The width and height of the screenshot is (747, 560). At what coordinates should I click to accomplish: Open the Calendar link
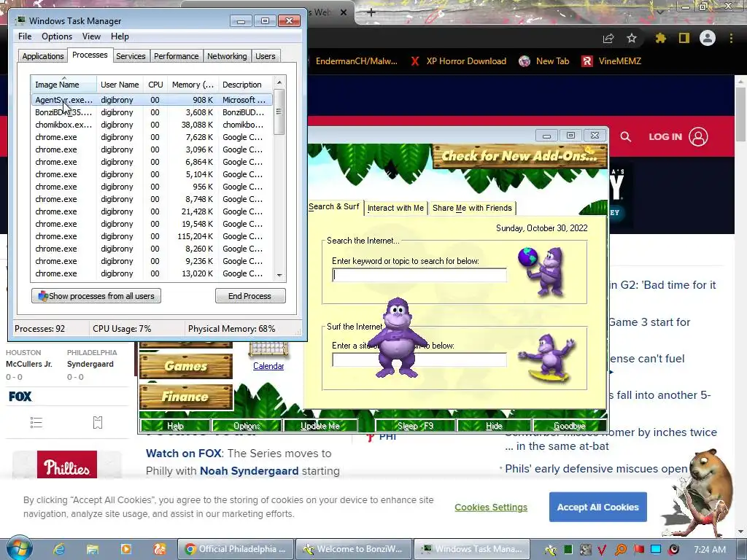click(x=268, y=366)
